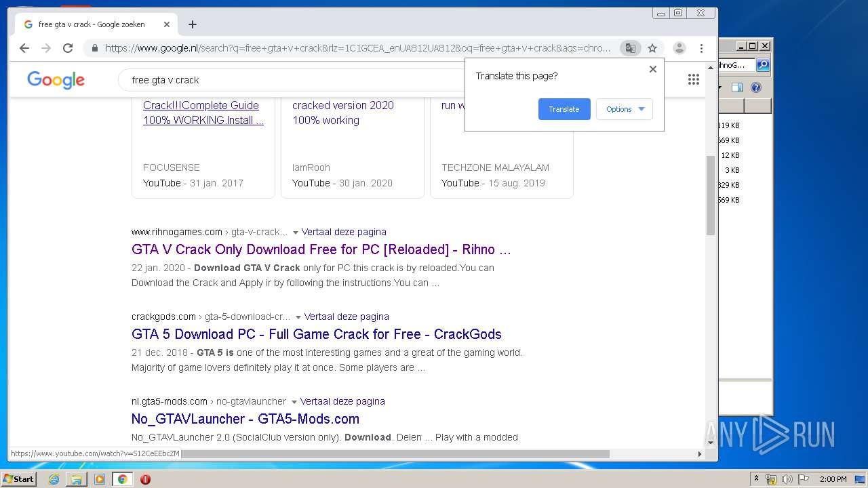Select the 329 KB file row in Explorer

pyautogui.click(x=745, y=185)
